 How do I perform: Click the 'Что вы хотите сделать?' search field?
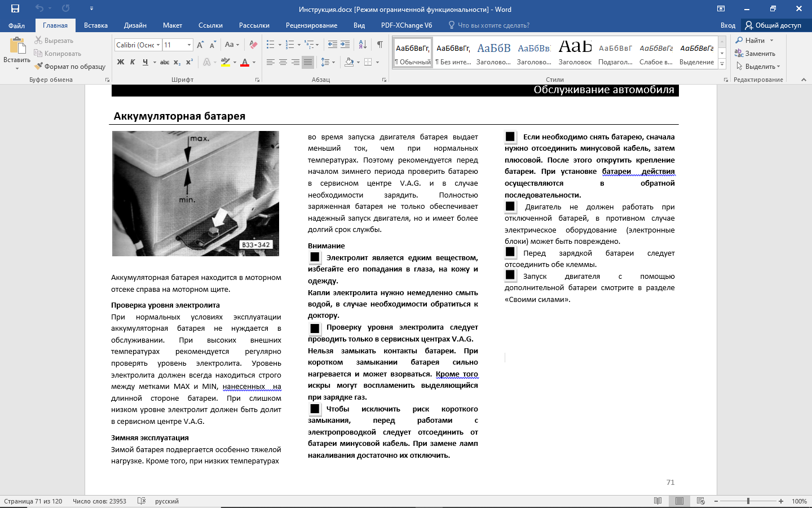[x=489, y=25]
